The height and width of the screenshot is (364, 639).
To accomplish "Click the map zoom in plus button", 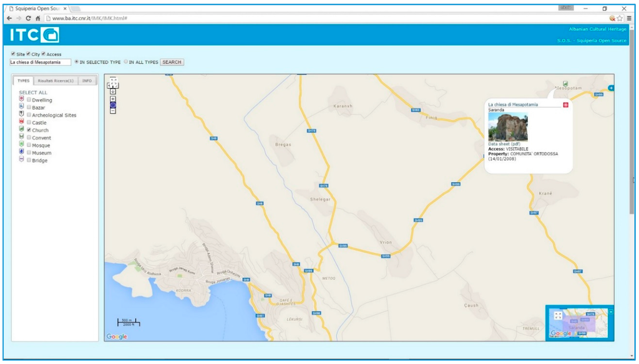I will pyautogui.click(x=113, y=98).
